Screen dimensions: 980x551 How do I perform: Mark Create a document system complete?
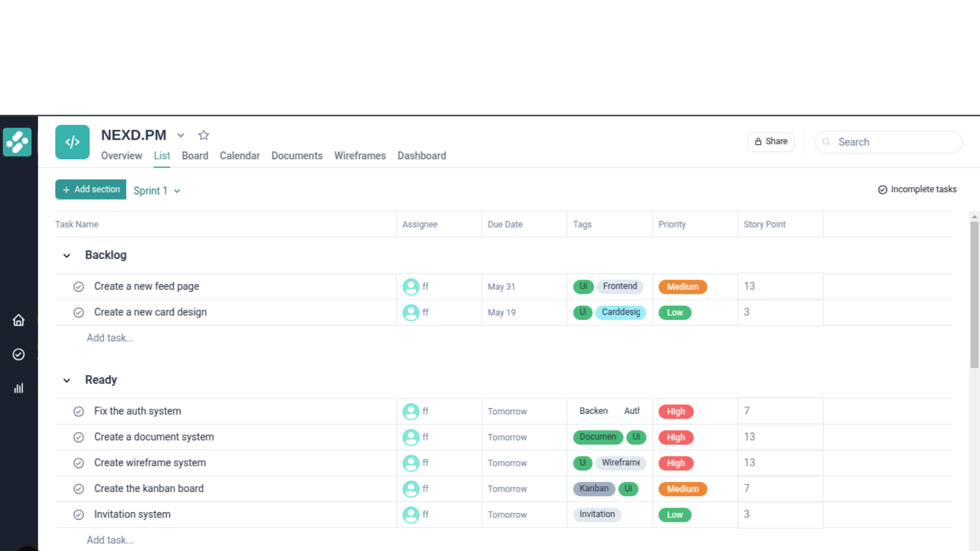(x=79, y=437)
